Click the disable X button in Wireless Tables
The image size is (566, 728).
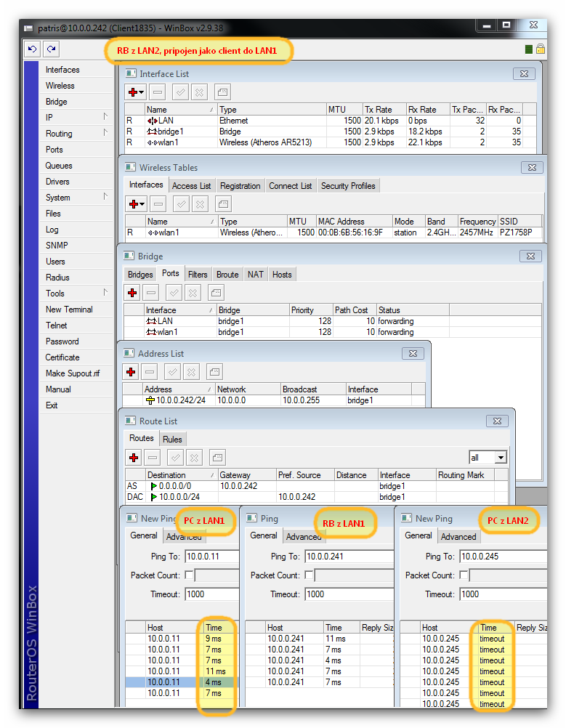200,204
